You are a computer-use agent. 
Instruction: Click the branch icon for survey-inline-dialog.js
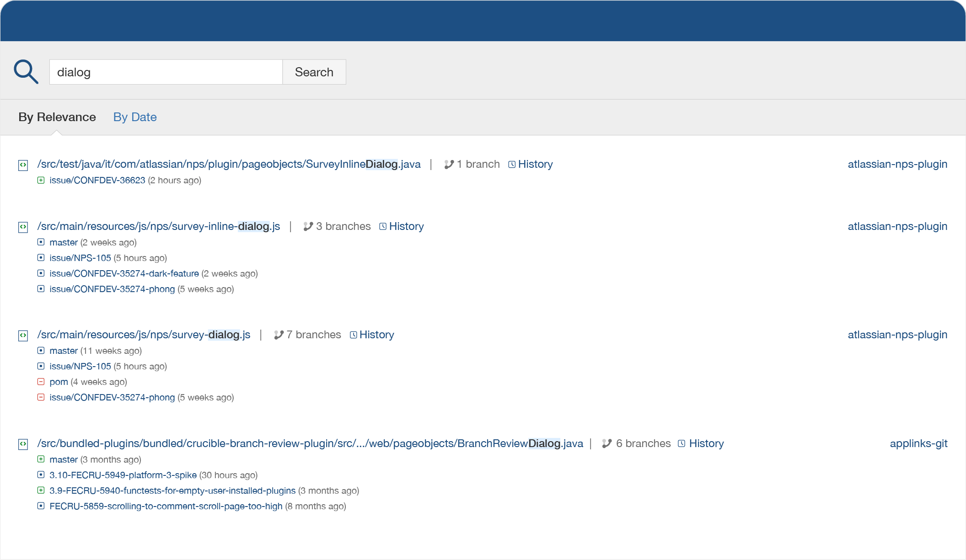pyautogui.click(x=306, y=226)
